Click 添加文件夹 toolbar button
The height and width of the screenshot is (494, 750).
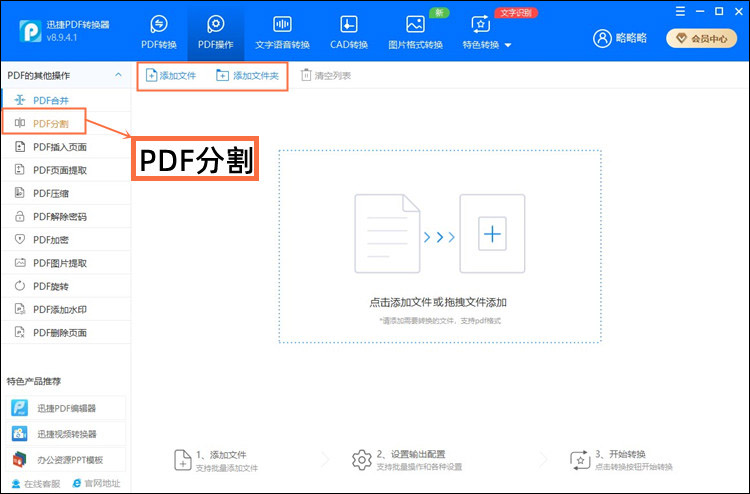pyautogui.click(x=247, y=76)
